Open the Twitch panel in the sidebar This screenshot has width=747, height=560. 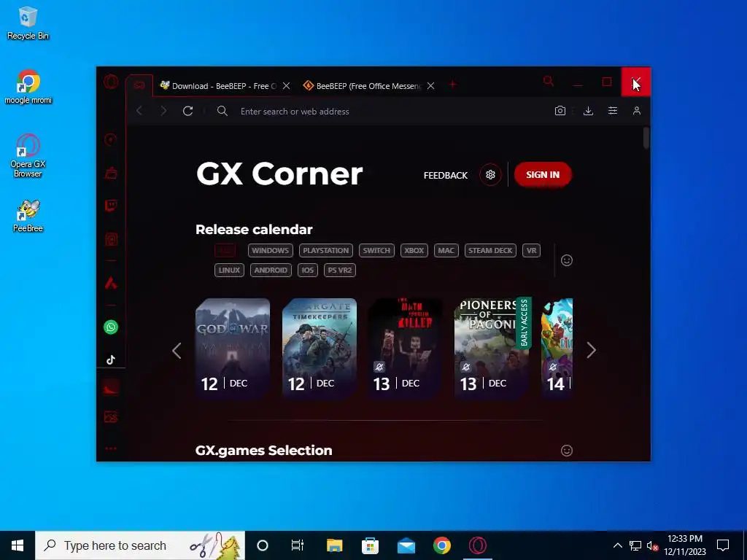coord(111,206)
